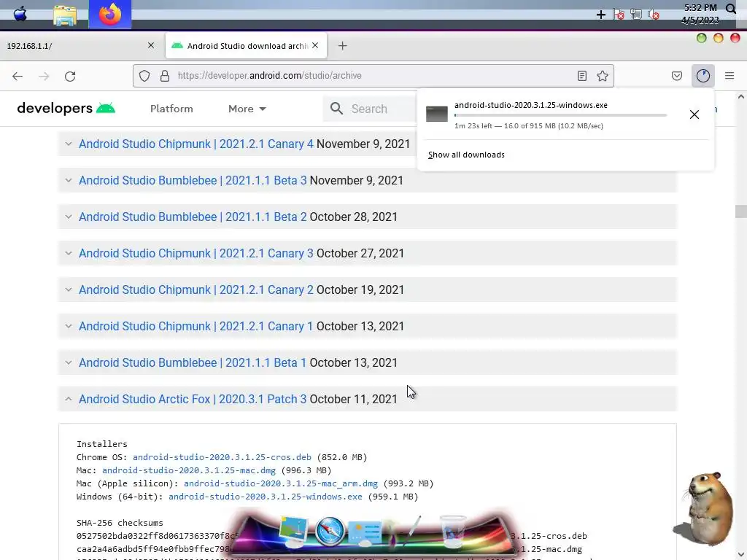Expand the Bumblebee 2021.1.1 Beta 1 chevron
747x560 pixels.
pyautogui.click(x=69, y=362)
